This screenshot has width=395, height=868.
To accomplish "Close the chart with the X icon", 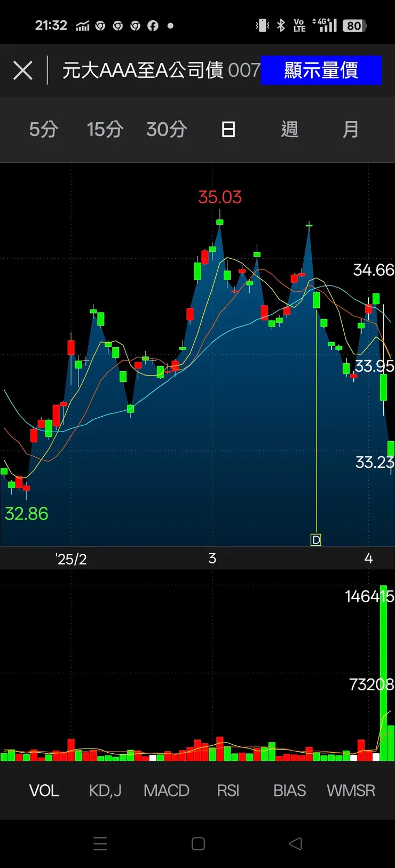I will click(x=23, y=70).
